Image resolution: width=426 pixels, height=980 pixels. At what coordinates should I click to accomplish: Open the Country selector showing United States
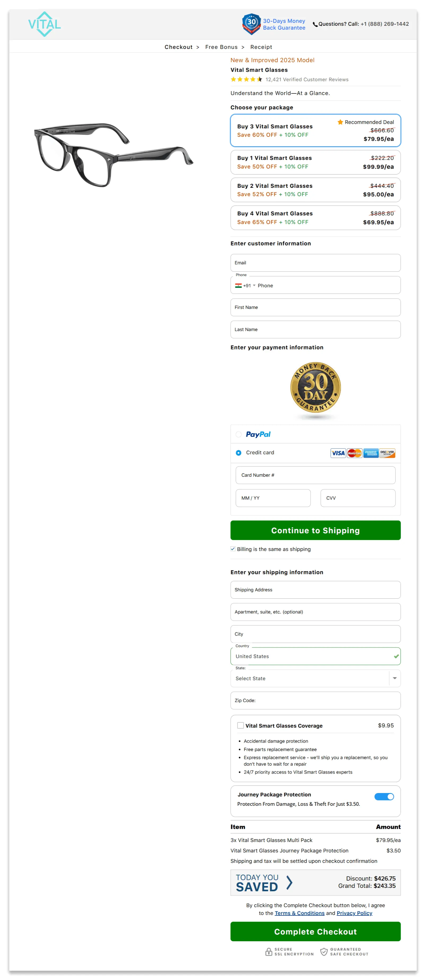[315, 656]
